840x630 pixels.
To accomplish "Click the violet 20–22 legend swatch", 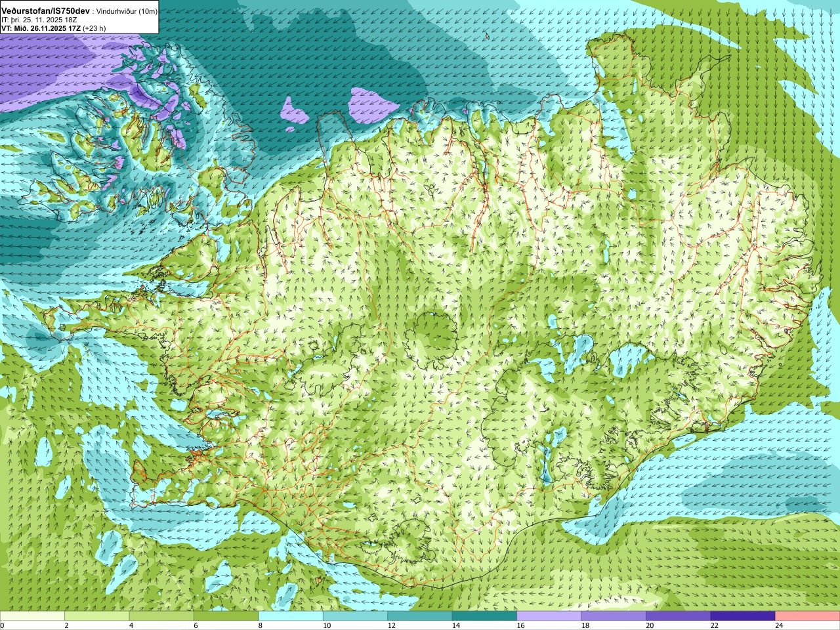I will 679,616.
